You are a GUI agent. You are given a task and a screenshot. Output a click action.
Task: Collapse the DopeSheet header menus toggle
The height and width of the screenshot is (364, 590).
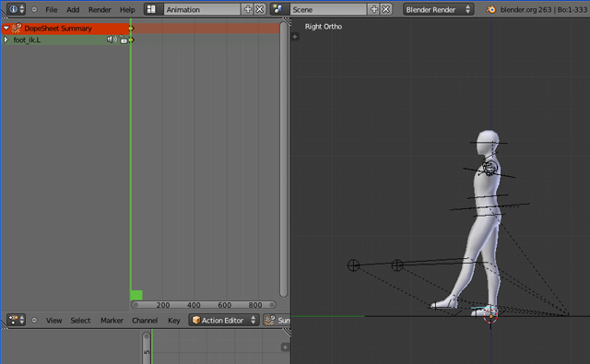pyautogui.click(x=34, y=321)
